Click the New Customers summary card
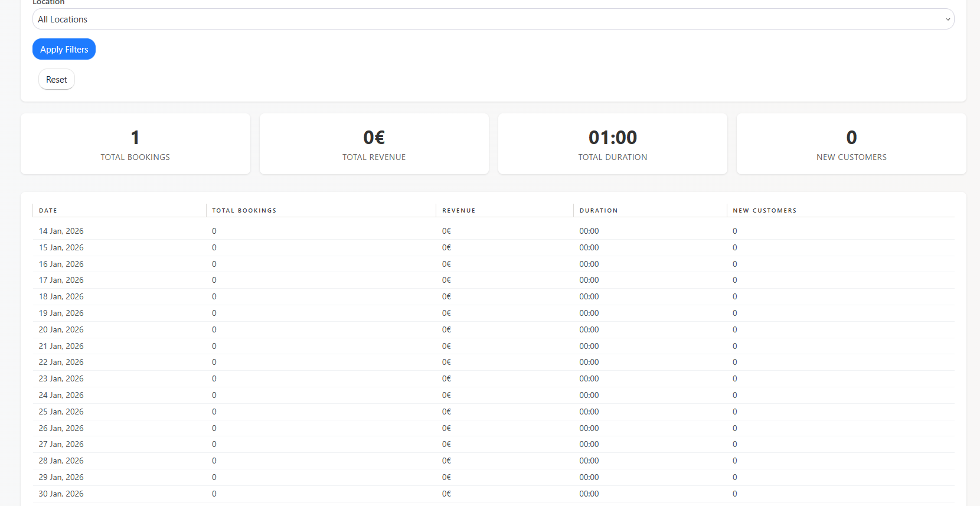The height and width of the screenshot is (506, 980). 851,144
